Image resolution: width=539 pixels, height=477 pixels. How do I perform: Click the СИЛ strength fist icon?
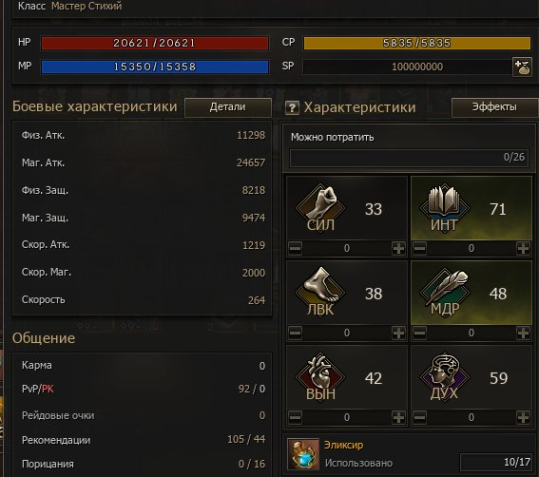pos(320,207)
